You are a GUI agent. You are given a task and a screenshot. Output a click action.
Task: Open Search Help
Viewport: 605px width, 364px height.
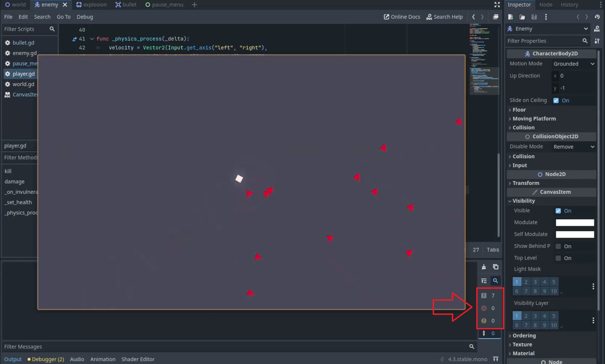pos(445,17)
